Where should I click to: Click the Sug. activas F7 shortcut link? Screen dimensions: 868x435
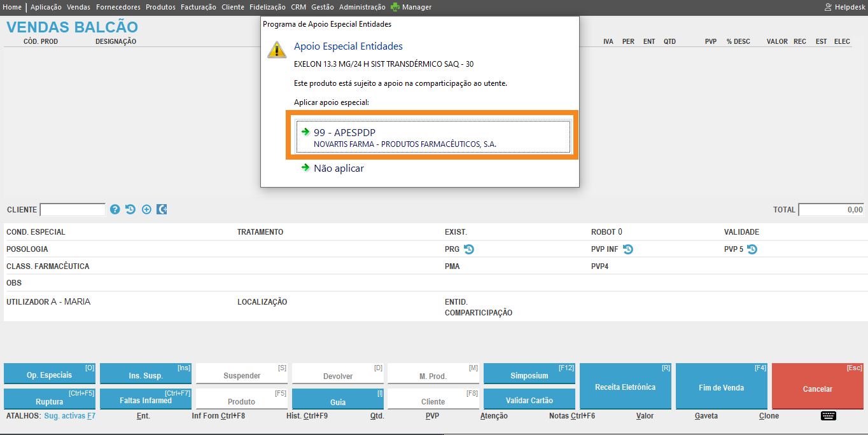(x=69, y=416)
